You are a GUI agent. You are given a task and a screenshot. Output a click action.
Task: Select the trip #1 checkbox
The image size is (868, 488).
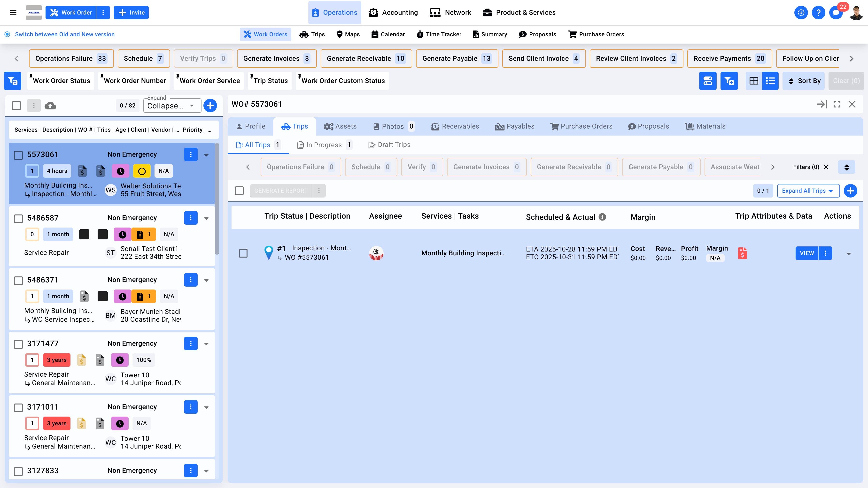tap(243, 253)
